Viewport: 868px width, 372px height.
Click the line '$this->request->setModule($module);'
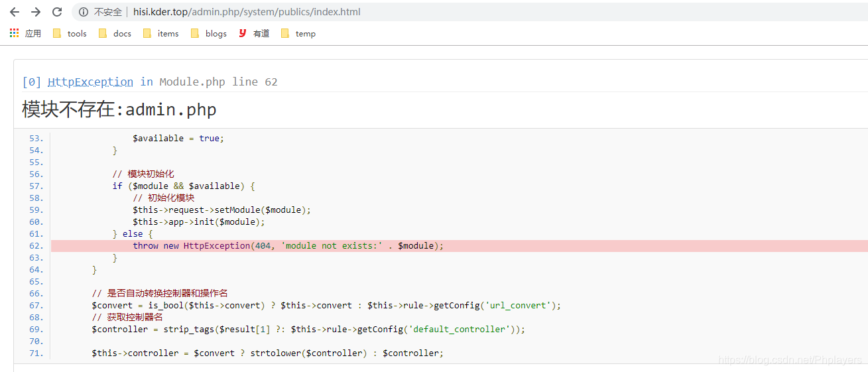click(x=221, y=210)
